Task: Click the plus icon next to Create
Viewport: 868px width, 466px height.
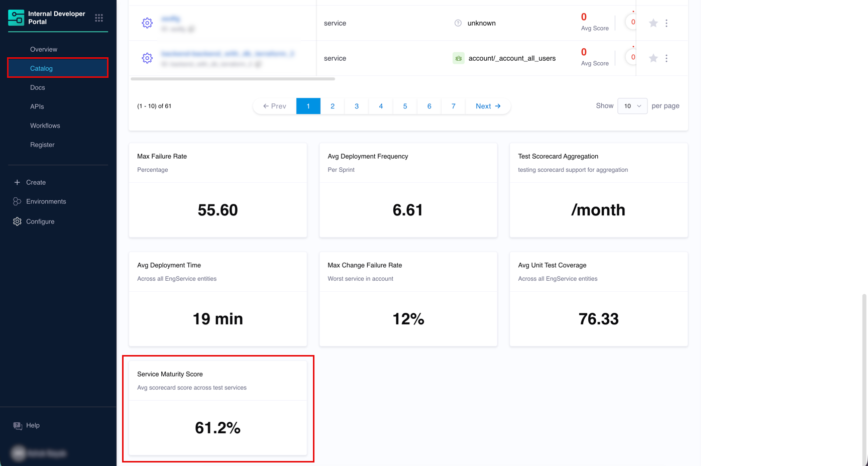Action: 17,182
